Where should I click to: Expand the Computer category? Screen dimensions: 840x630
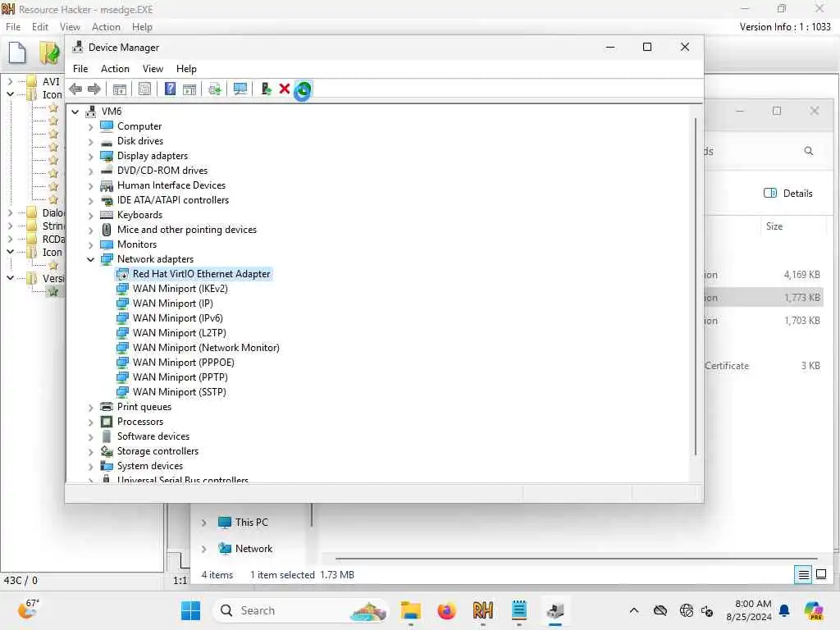point(90,126)
